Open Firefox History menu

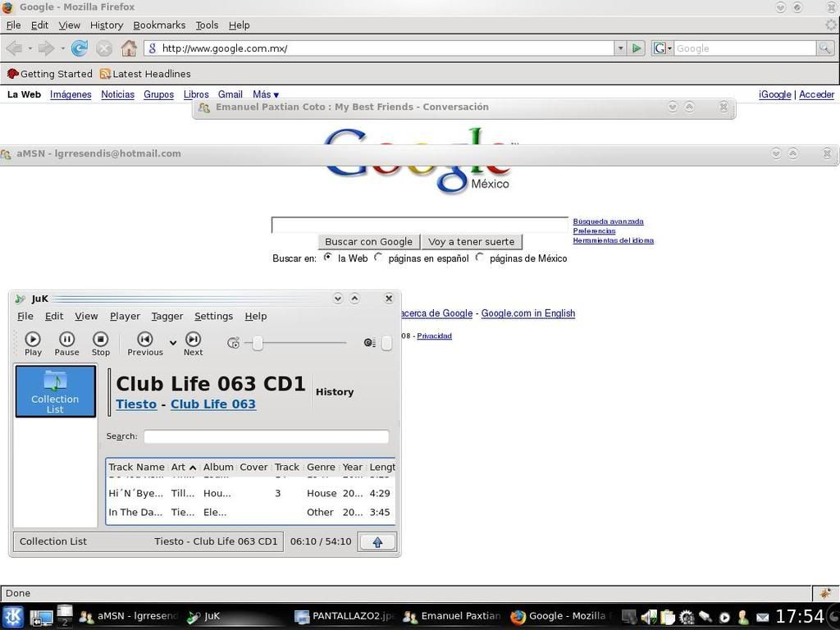[106, 25]
